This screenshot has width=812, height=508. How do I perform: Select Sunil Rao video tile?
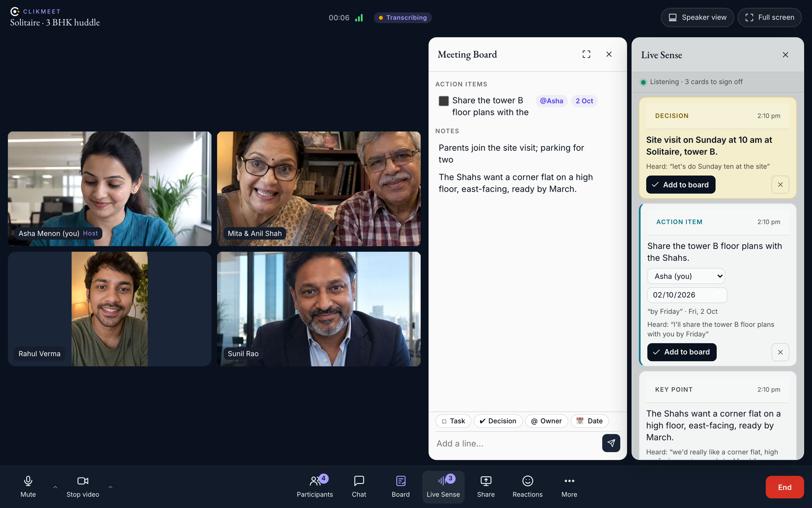pyautogui.click(x=319, y=309)
